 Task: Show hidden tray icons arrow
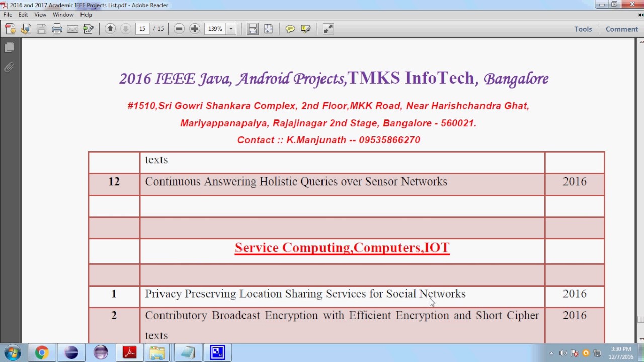click(551, 353)
